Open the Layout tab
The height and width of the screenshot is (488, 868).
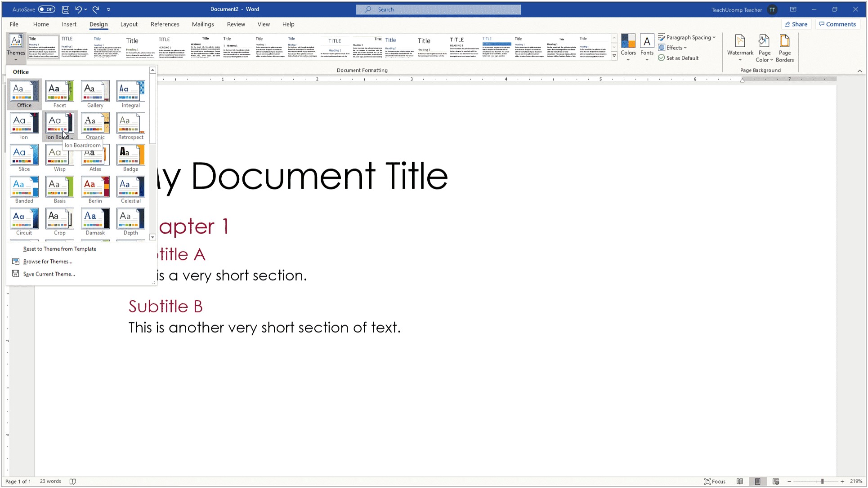pyautogui.click(x=128, y=24)
